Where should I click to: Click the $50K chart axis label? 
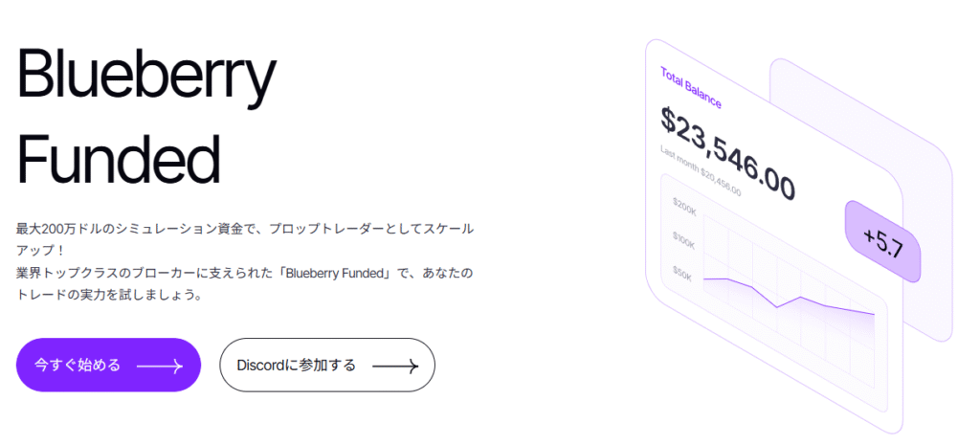[681, 273]
